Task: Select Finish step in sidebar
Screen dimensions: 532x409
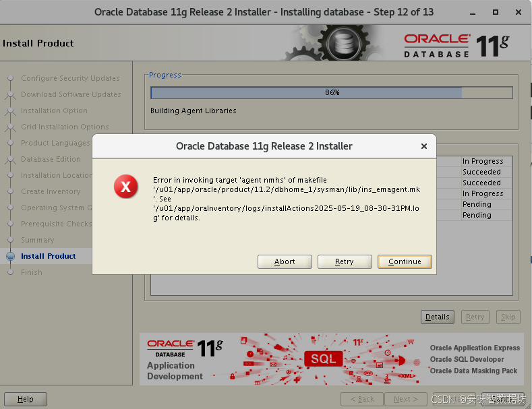Action: [32, 272]
